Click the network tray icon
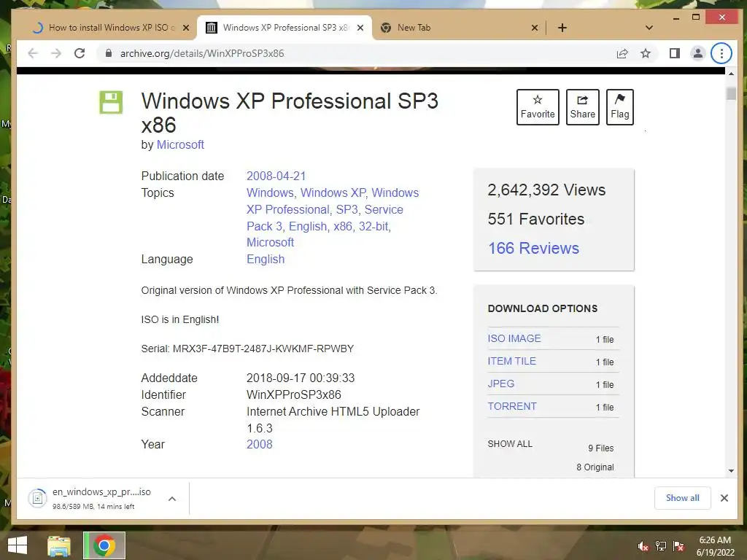Screen dimensions: 747x560 (661, 546)
